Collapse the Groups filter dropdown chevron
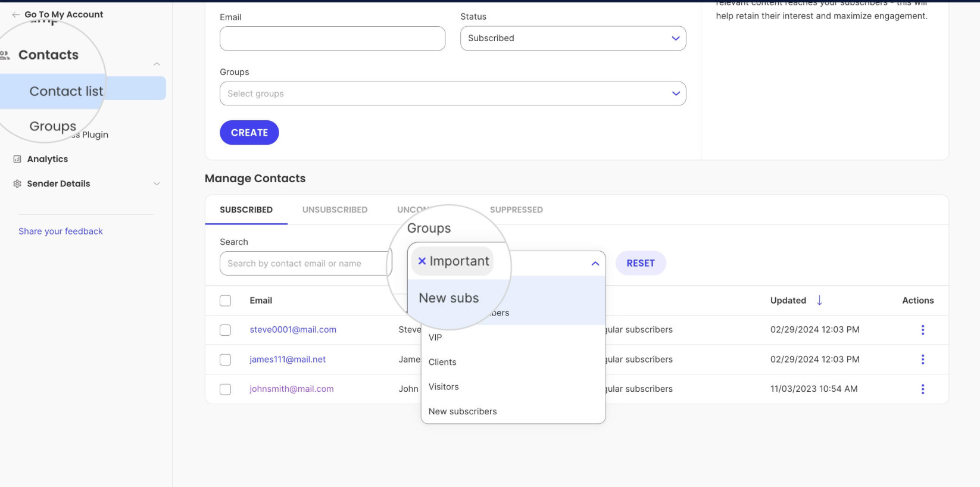The width and height of the screenshot is (980, 487). [x=595, y=263]
